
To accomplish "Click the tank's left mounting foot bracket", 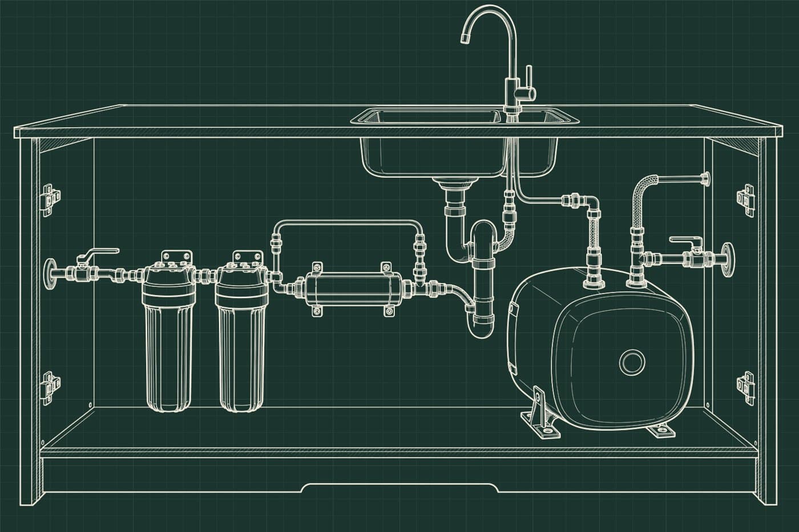I will 540,412.
